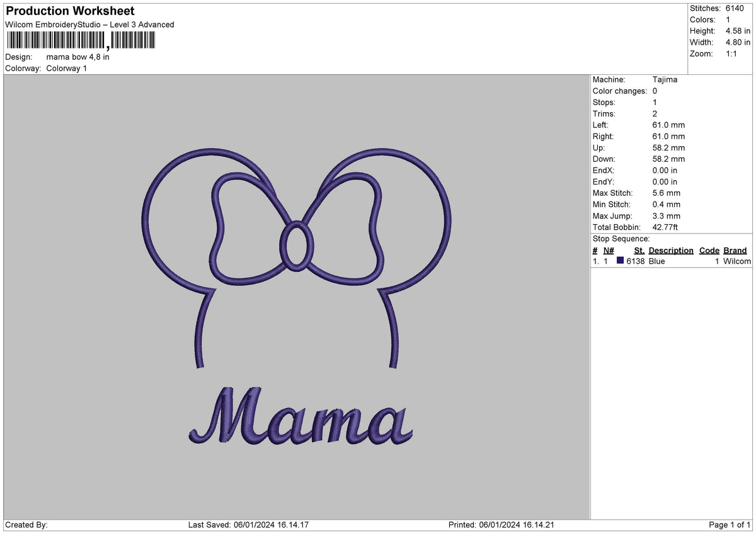Click the 'Blue' description in stop row
This screenshot has width=756, height=534.
pos(657,261)
